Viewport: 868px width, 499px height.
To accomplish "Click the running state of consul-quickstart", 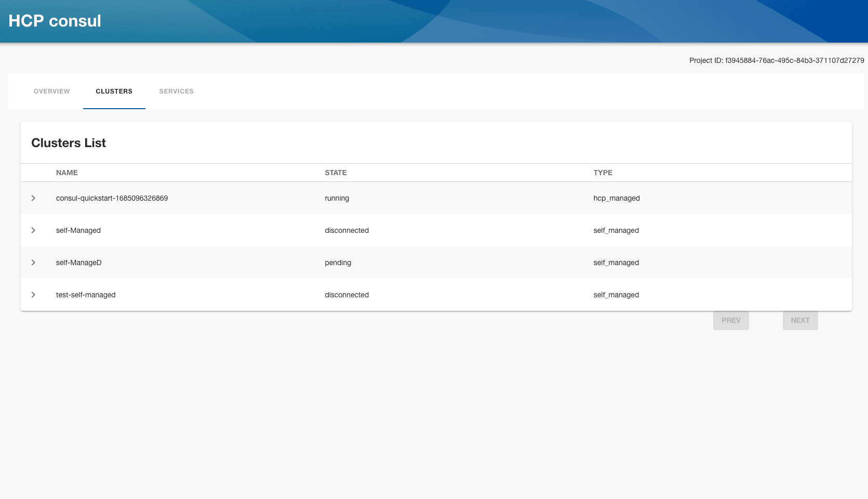I will click(x=337, y=198).
